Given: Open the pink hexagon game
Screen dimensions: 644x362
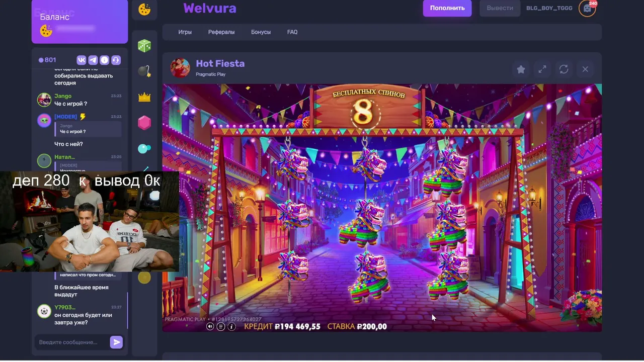Looking at the screenshot, I should pos(144,123).
